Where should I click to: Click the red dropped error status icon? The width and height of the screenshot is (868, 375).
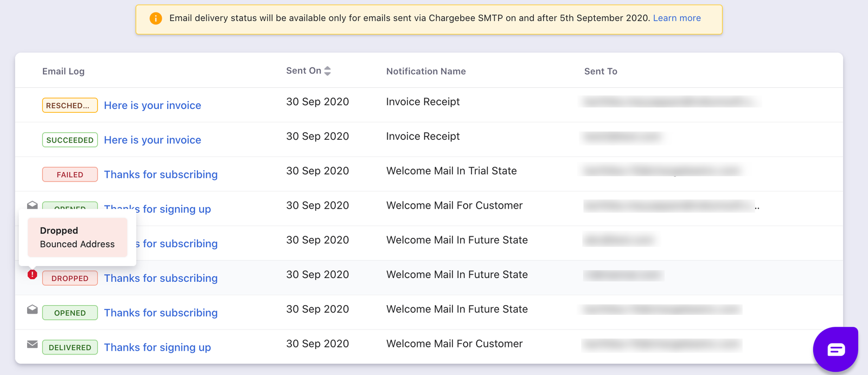(x=33, y=275)
